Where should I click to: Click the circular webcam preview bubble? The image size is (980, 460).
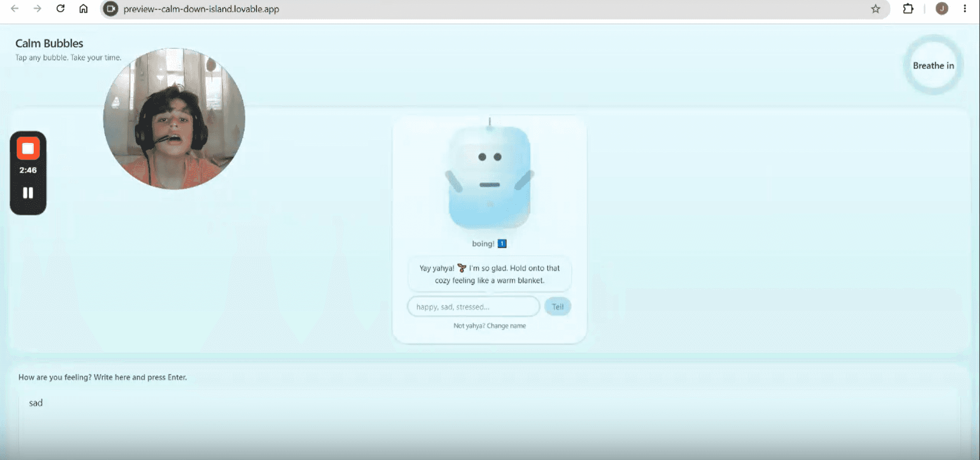click(x=174, y=119)
